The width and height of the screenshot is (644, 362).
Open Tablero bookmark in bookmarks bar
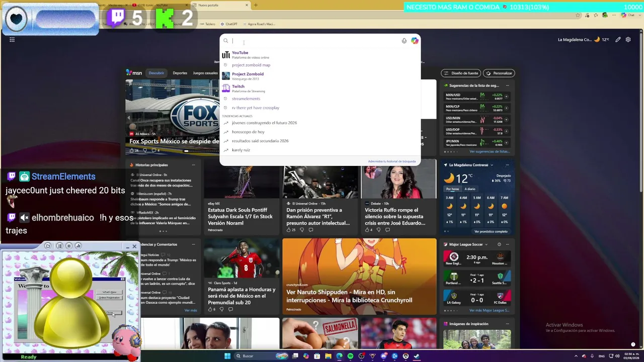(207, 24)
